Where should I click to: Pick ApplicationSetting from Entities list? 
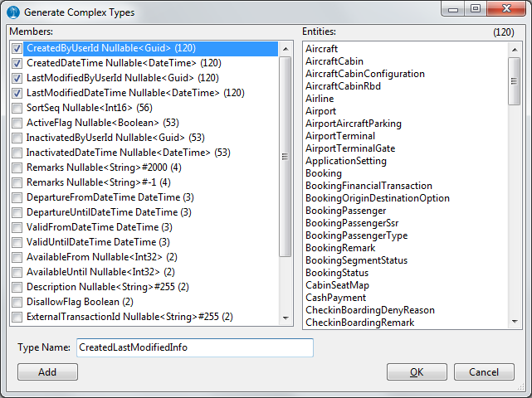(x=346, y=161)
